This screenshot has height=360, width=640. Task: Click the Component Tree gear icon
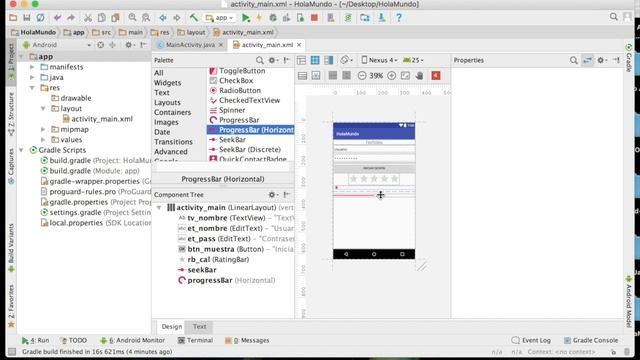(x=273, y=195)
